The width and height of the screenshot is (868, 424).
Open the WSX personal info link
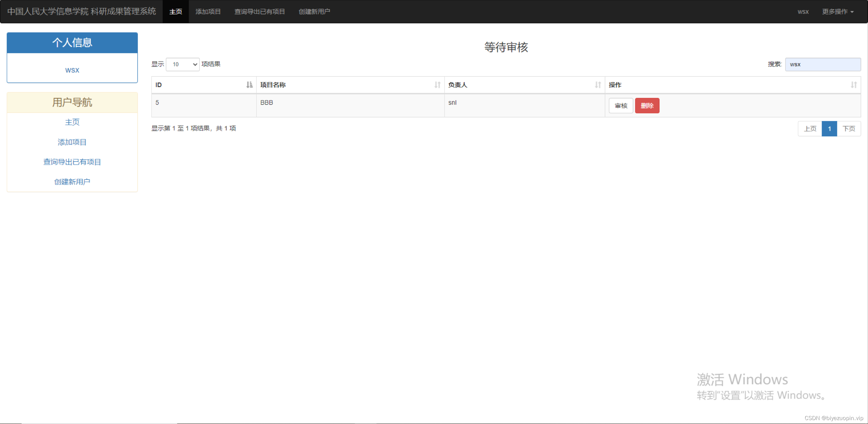[72, 70]
